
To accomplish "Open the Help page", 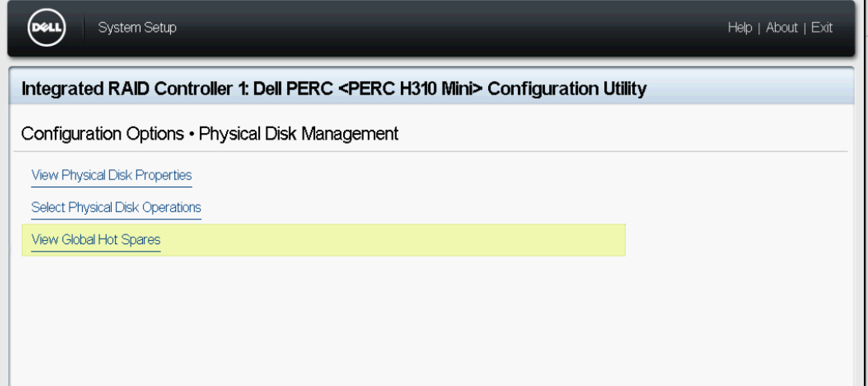I will pos(739,28).
